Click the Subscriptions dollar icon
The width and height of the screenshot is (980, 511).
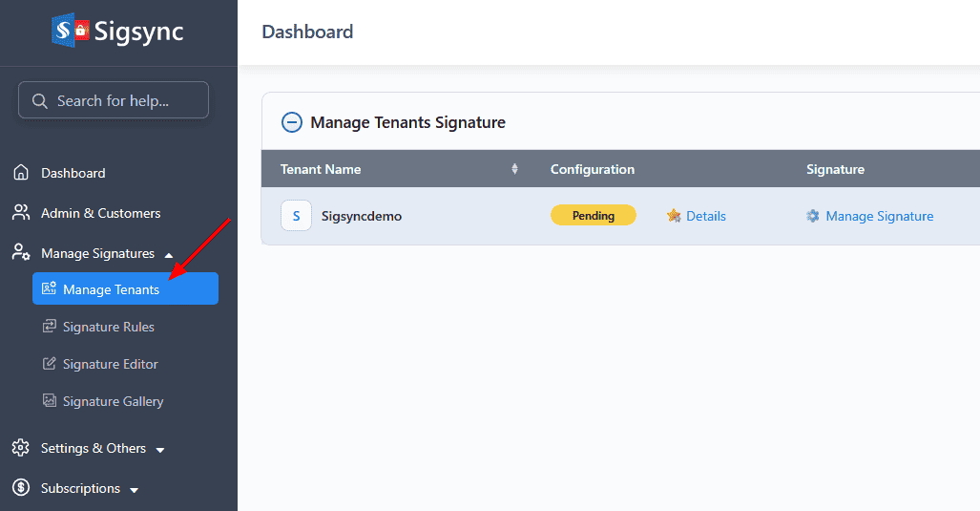tap(20, 488)
